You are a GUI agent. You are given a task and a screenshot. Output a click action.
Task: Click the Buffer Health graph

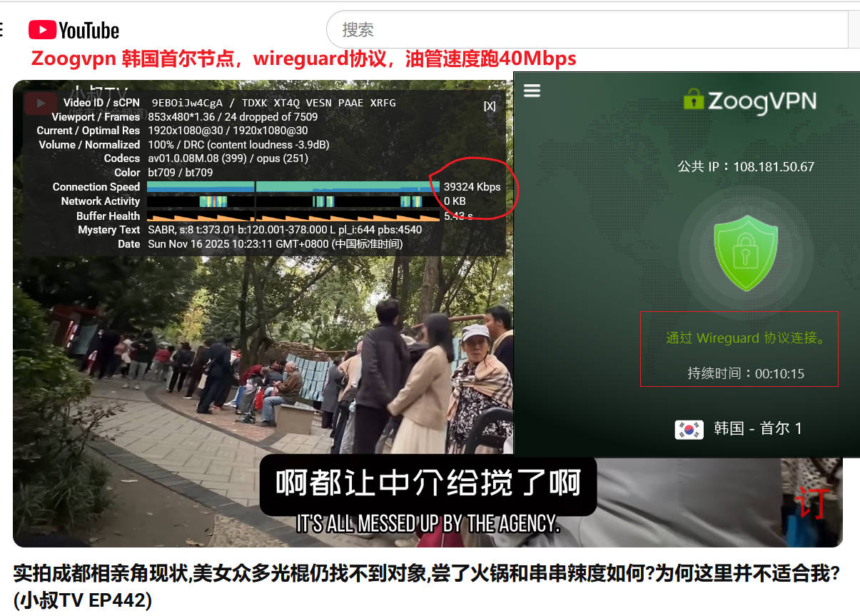pos(293,216)
